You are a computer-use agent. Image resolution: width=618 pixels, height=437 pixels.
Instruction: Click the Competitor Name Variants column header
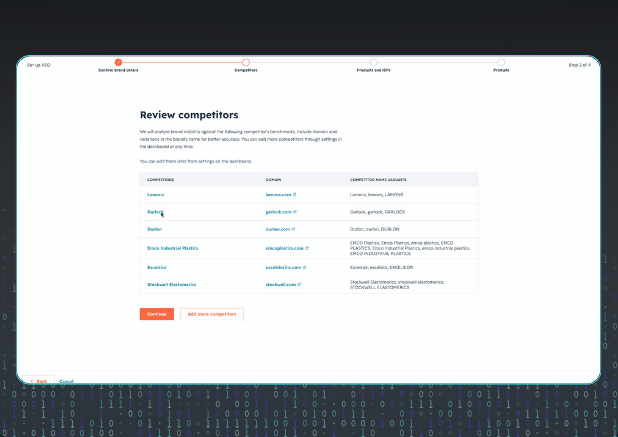(x=378, y=180)
